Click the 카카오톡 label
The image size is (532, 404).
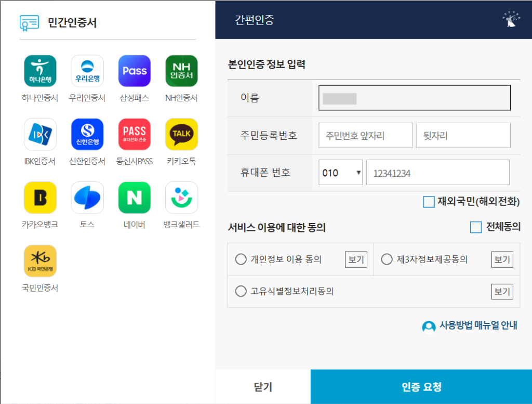click(x=181, y=161)
